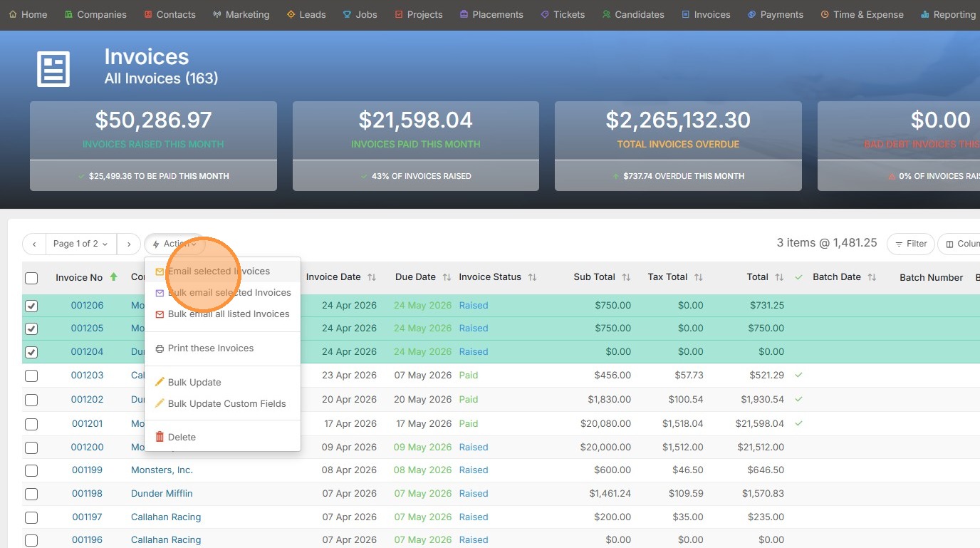Click the Tax Total sort arrows
This screenshot has width=980, height=548.
(699, 277)
